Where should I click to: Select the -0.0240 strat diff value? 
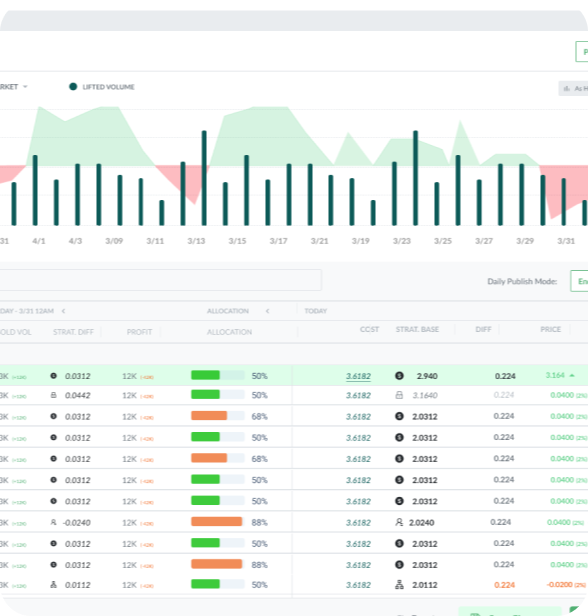[x=77, y=523]
